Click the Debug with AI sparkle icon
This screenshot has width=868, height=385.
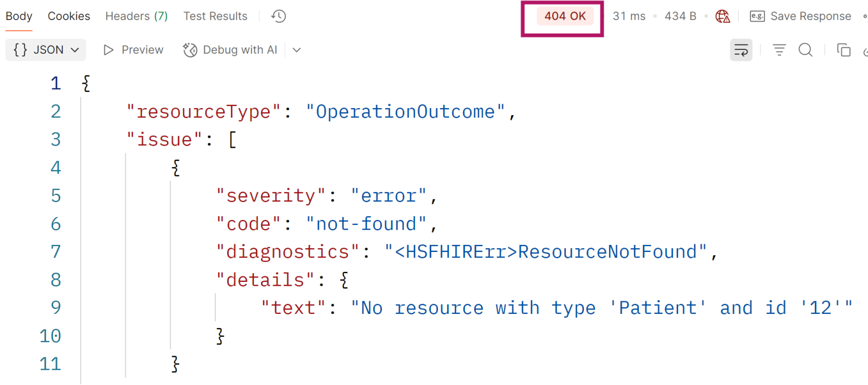(190, 50)
